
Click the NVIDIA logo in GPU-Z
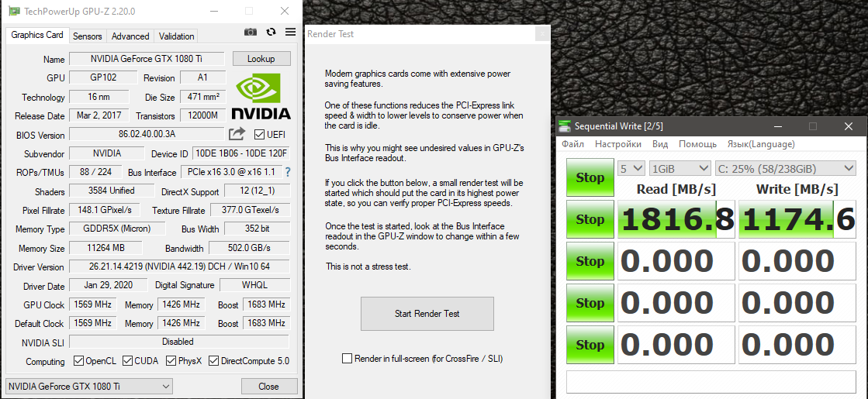[261, 97]
